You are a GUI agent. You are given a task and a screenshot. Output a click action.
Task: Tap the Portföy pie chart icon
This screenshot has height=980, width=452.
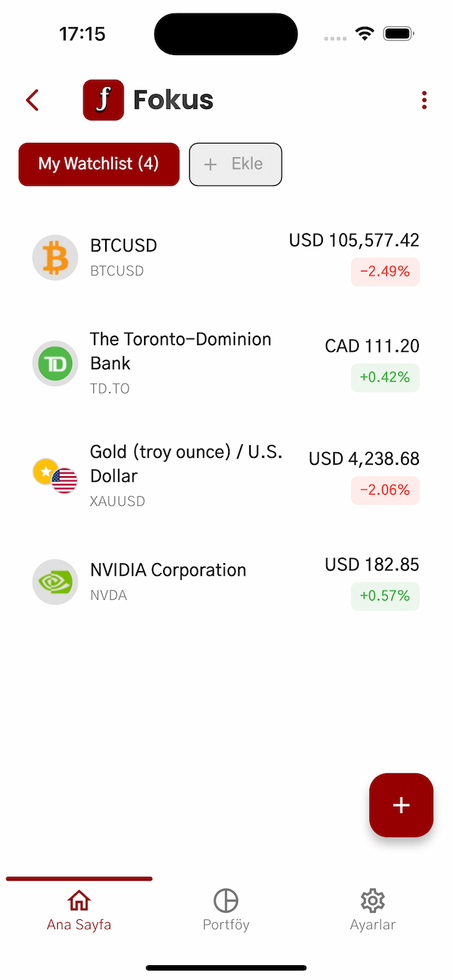point(225,900)
